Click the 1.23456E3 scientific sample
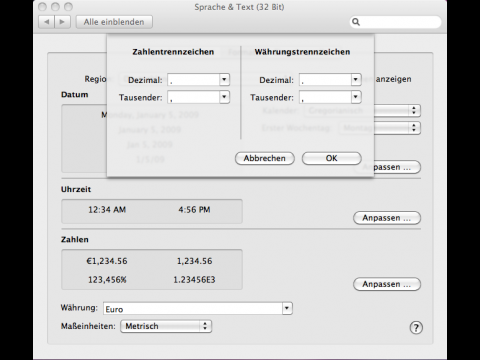The height and width of the screenshot is (360, 480). point(194,280)
